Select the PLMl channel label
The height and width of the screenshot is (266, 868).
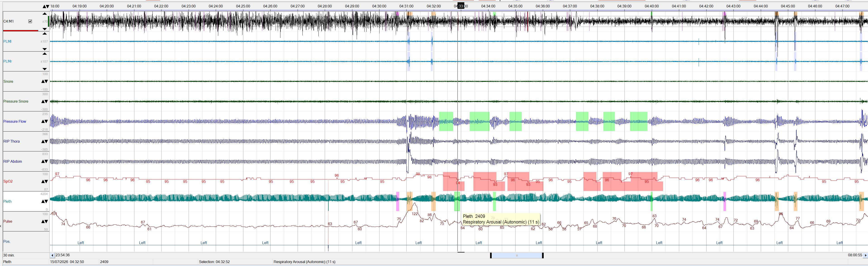7,41
